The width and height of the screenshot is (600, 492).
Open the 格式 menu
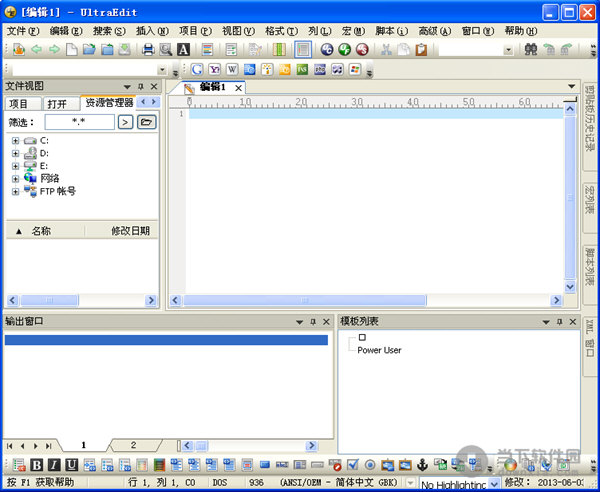point(275,31)
